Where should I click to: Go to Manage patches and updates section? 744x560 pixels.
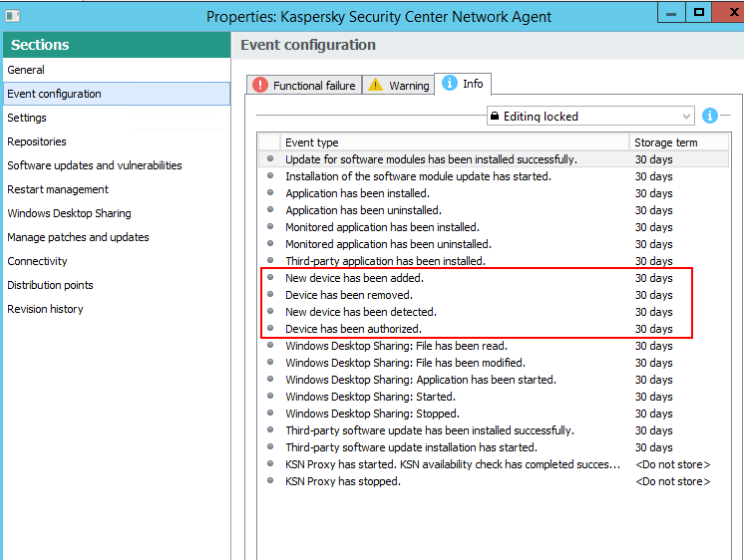(x=117, y=237)
